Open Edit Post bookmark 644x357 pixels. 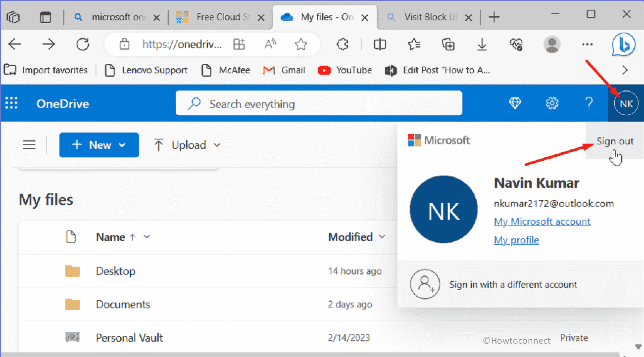pos(438,70)
